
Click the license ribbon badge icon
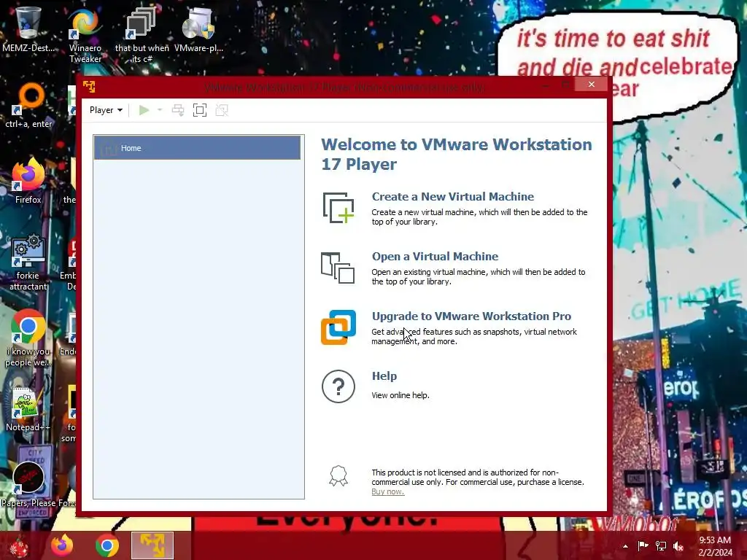click(338, 475)
